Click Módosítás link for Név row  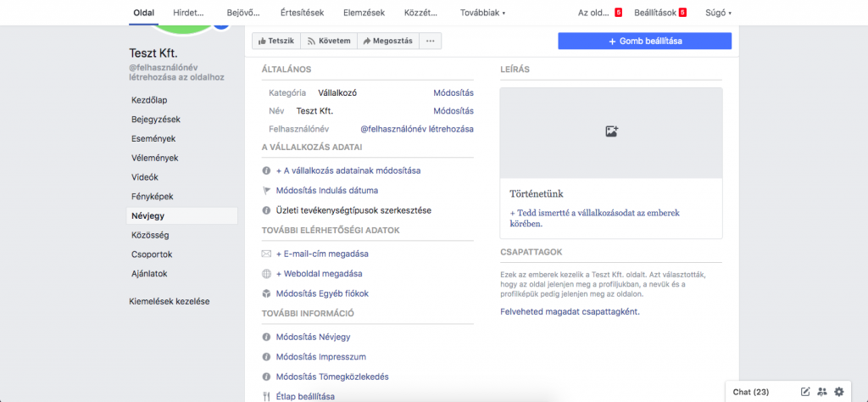453,111
